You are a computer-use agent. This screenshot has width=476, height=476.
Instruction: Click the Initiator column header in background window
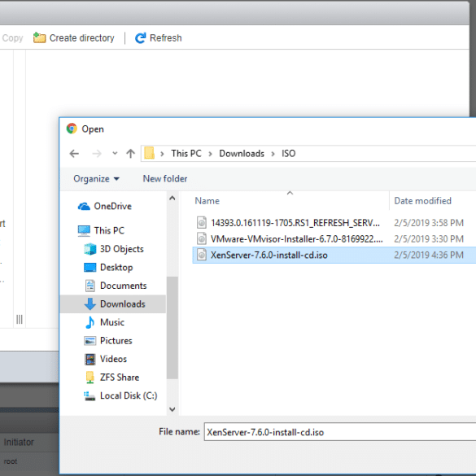coord(19,442)
